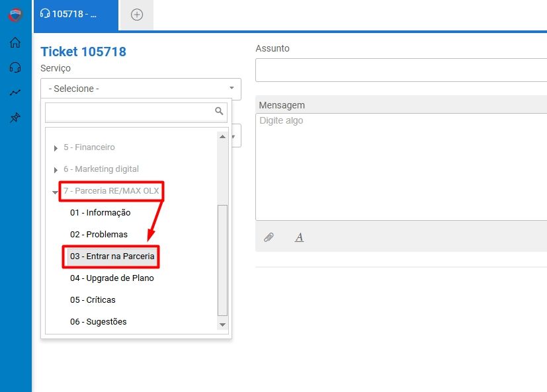Collapse the 7 - Parceria RE/MAX OLX category
The width and height of the screenshot is (547, 392).
[x=55, y=192]
